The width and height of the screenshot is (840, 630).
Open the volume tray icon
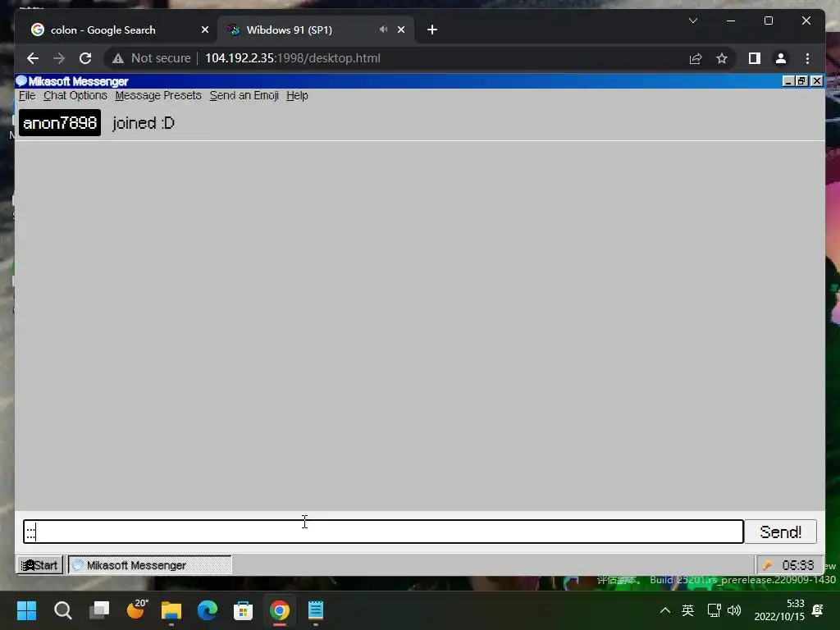734,610
